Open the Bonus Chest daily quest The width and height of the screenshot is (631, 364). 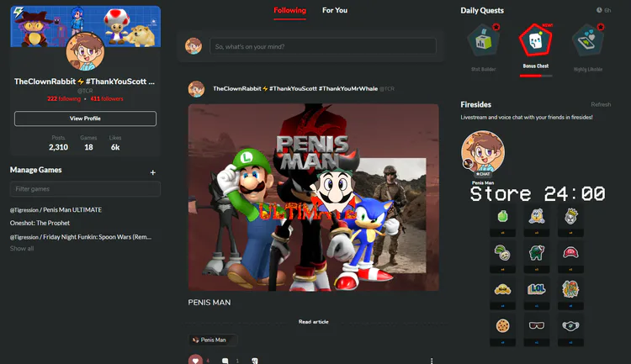click(535, 40)
